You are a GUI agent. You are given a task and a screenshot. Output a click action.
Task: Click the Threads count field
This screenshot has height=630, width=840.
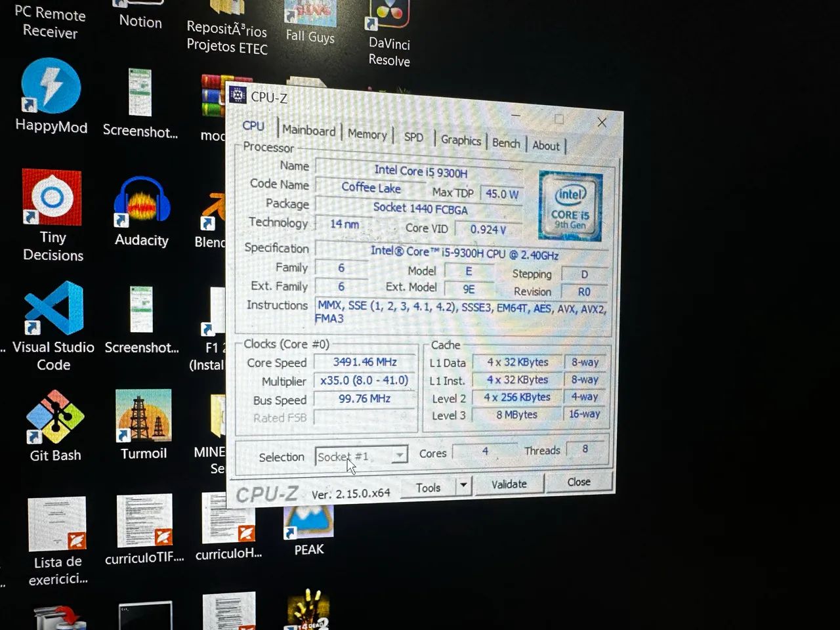tap(585, 449)
